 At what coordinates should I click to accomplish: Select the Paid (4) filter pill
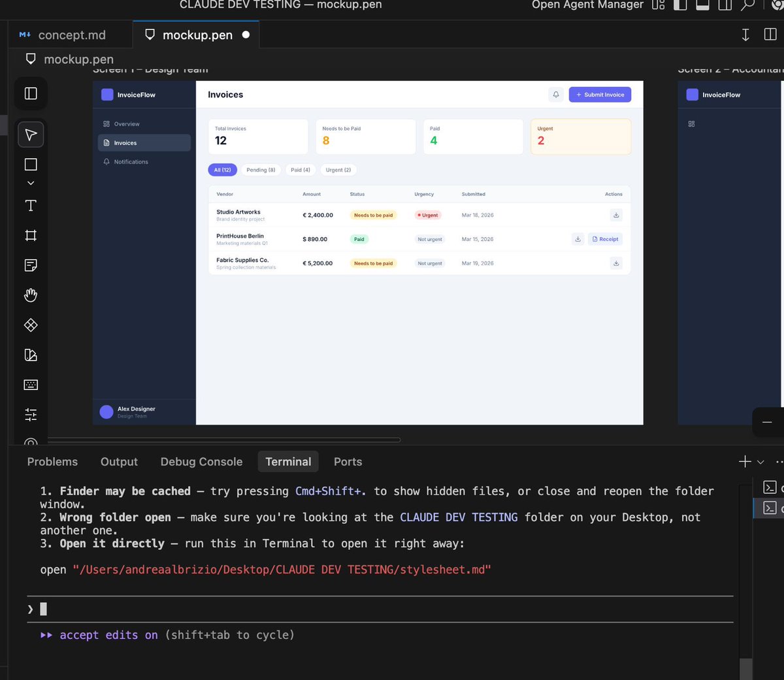click(301, 170)
